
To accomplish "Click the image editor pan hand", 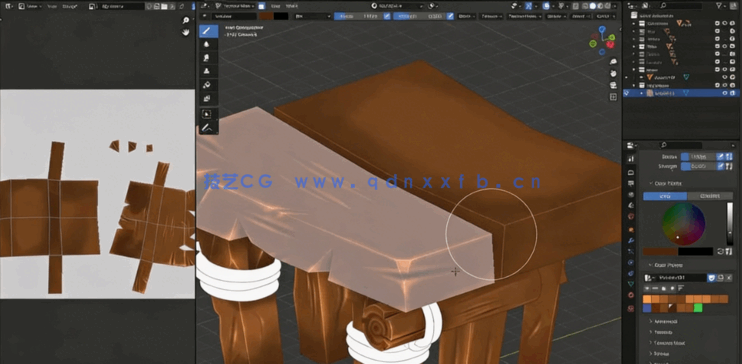I will 186,32.
